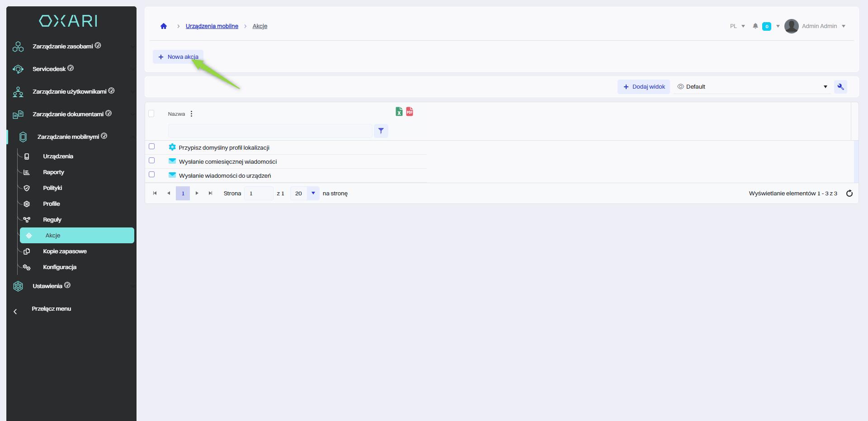Expand the items per page dropdown
The height and width of the screenshot is (421, 868).
[313, 194]
